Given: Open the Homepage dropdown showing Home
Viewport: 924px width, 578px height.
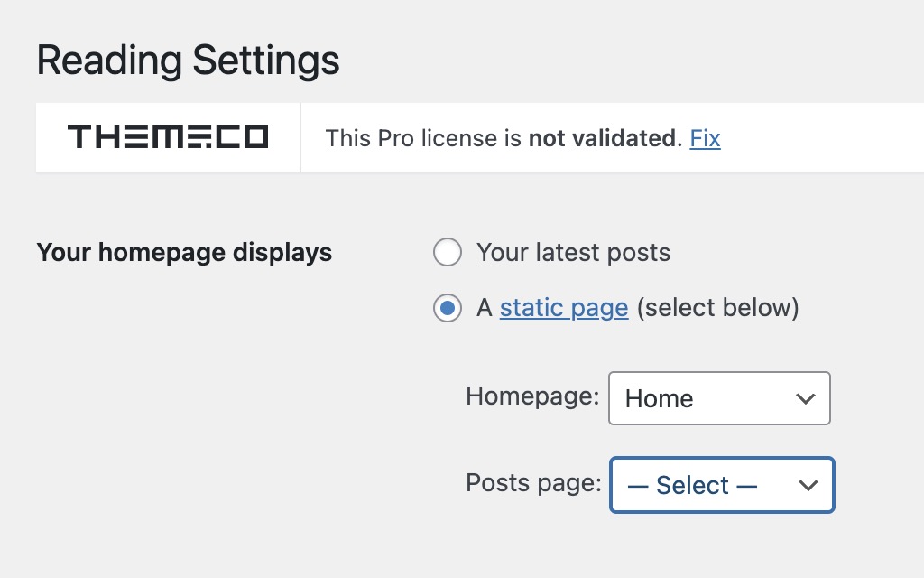Looking at the screenshot, I should click(x=719, y=398).
